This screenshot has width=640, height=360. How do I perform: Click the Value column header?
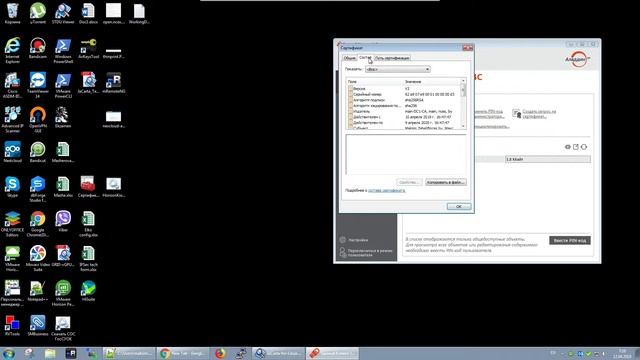pyautogui.click(x=432, y=82)
